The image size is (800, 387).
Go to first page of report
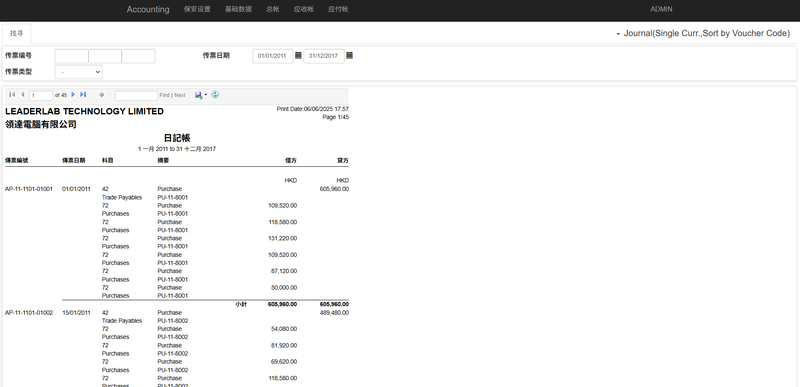pyautogui.click(x=12, y=94)
